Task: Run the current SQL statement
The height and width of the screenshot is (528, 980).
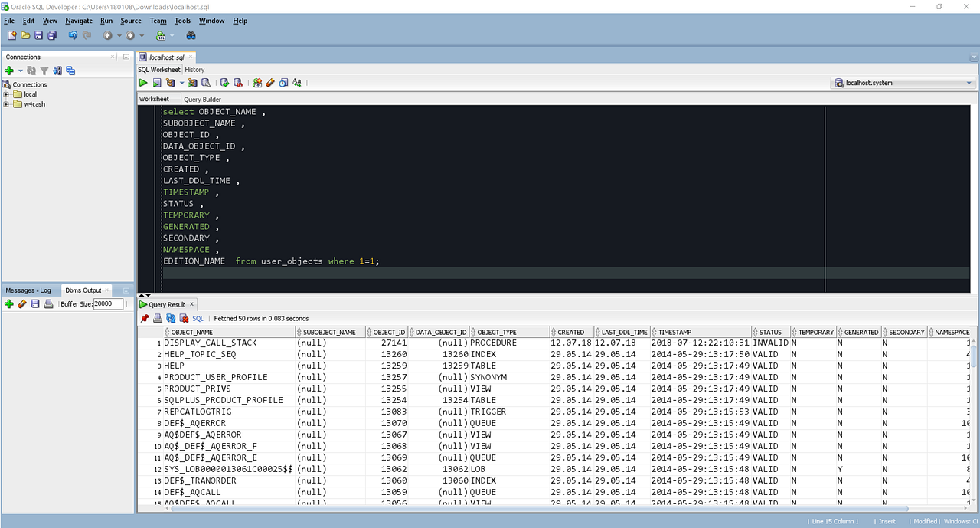Action: 143,83
